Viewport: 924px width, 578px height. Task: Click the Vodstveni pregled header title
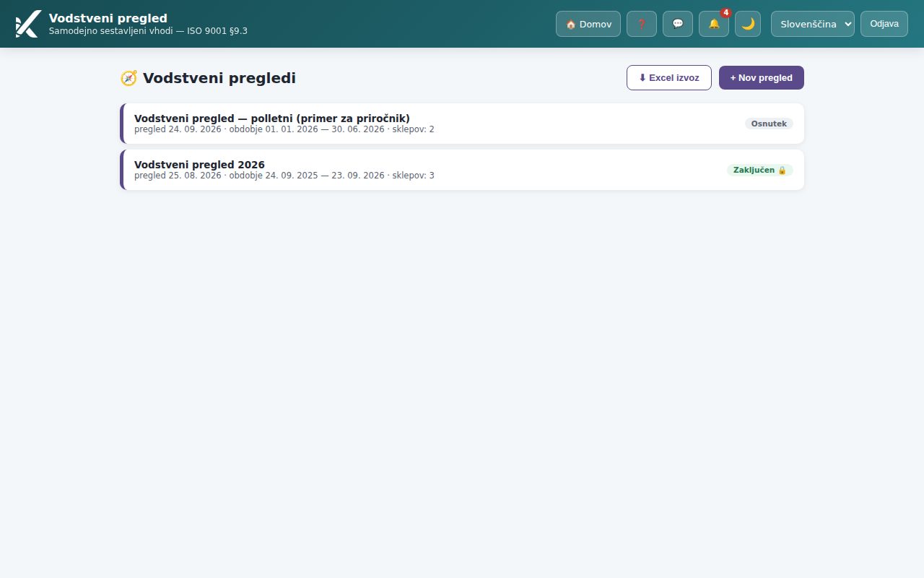pyautogui.click(x=108, y=18)
